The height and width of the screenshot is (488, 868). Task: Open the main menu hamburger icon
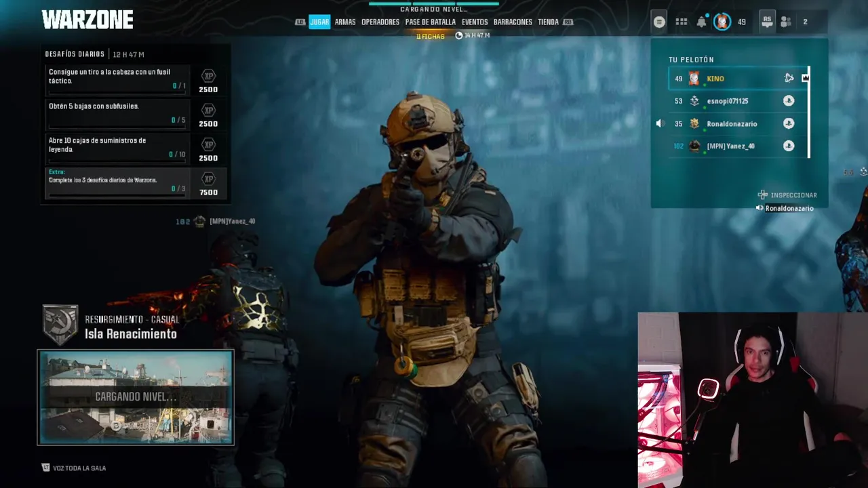pos(659,22)
